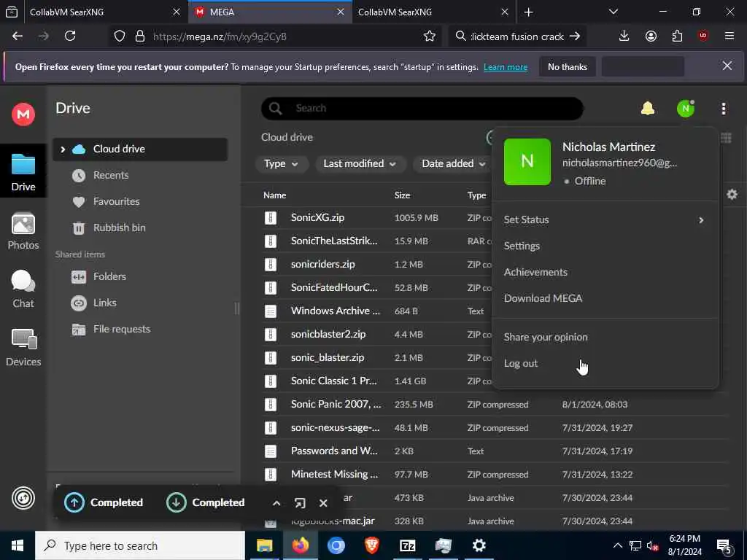
Task: Open Firefox downloads panel
Action: tap(624, 36)
